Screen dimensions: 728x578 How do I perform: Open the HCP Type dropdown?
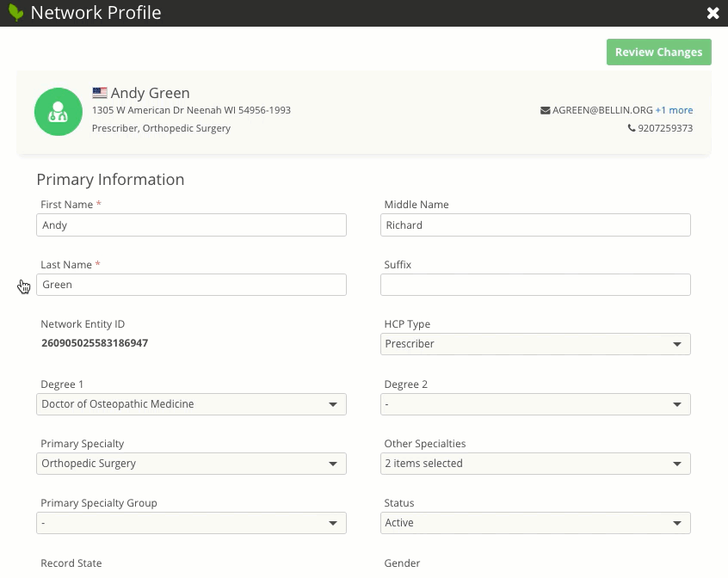tap(535, 344)
